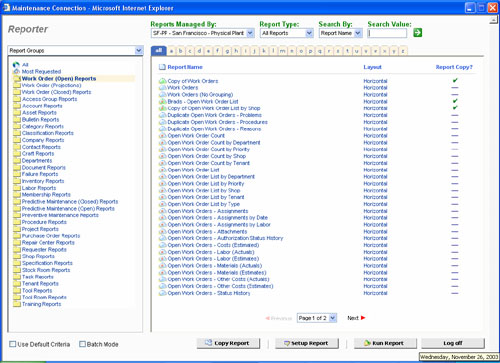The height and width of the screenshot is (363, 500).
Task: Click the Most Requested icon
Action: click(x=16, y=71)
